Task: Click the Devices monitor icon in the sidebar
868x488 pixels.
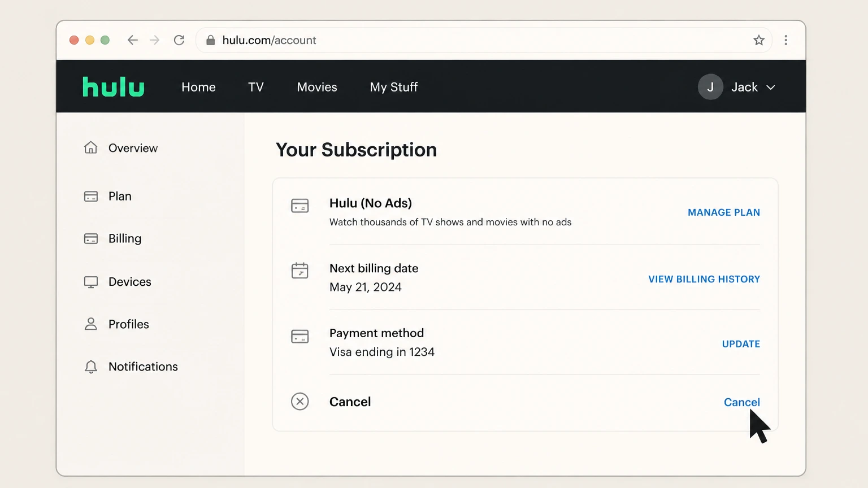Action: (91, 282)
